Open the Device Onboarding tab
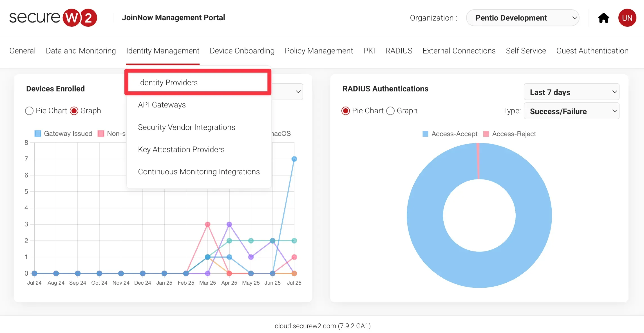644x333 pixels. tap(242, 51)
